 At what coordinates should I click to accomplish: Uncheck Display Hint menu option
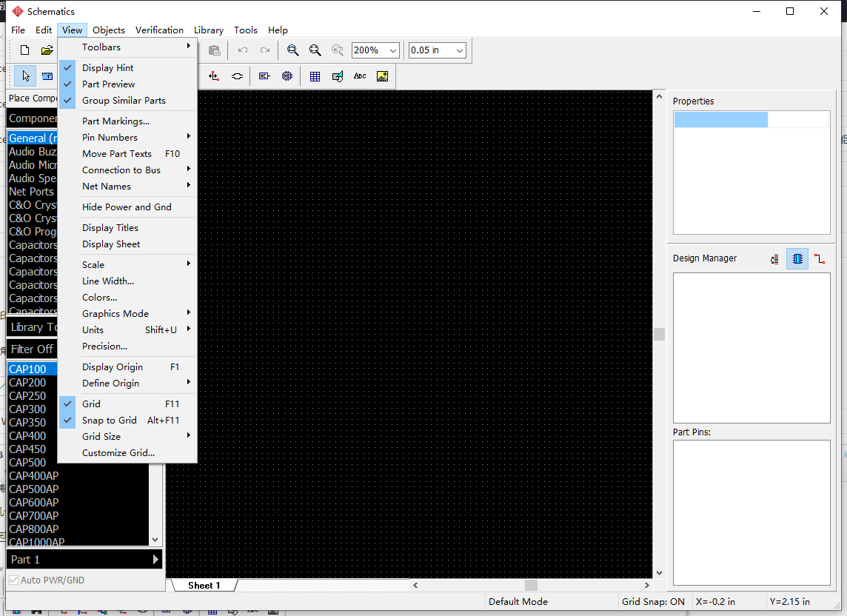107,68
